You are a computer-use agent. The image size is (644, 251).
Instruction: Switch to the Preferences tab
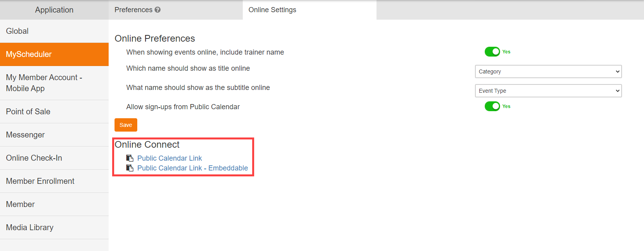[176, 10]
